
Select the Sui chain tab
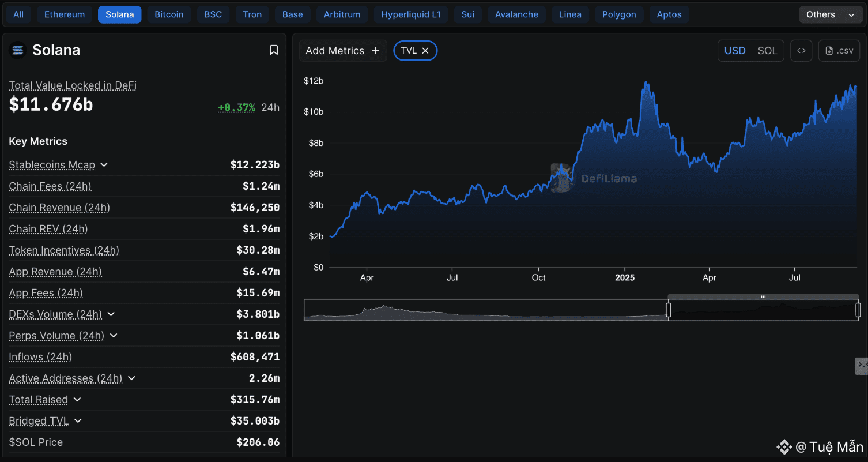point(468,14)
